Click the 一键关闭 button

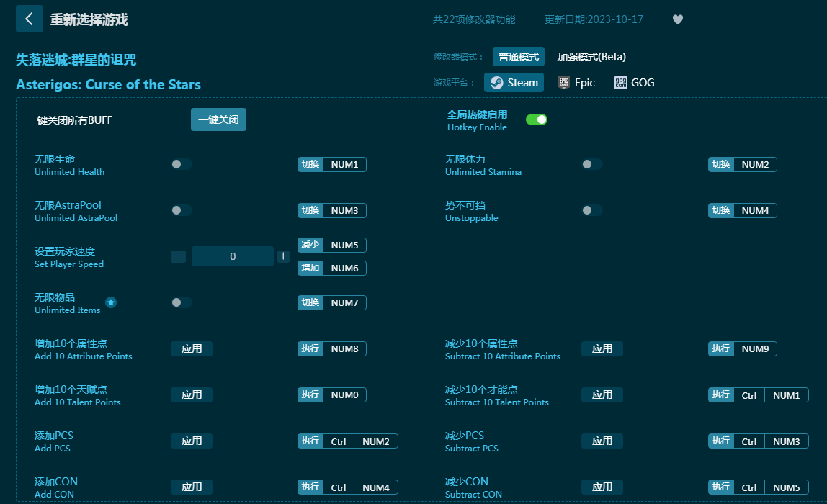click(x=218, y=120)
